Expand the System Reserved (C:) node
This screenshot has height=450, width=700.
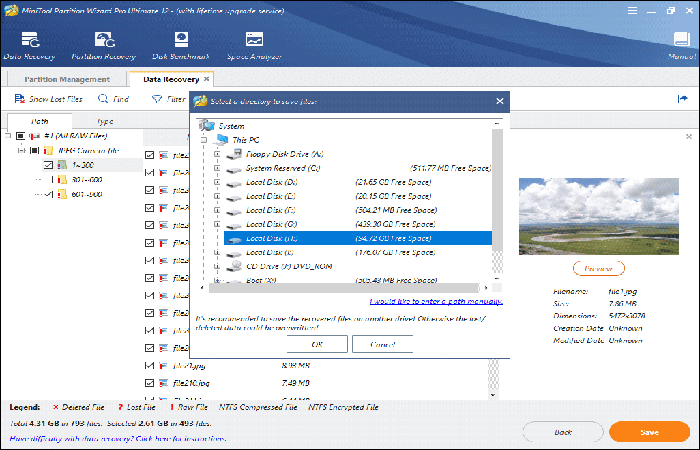(217, 168)
